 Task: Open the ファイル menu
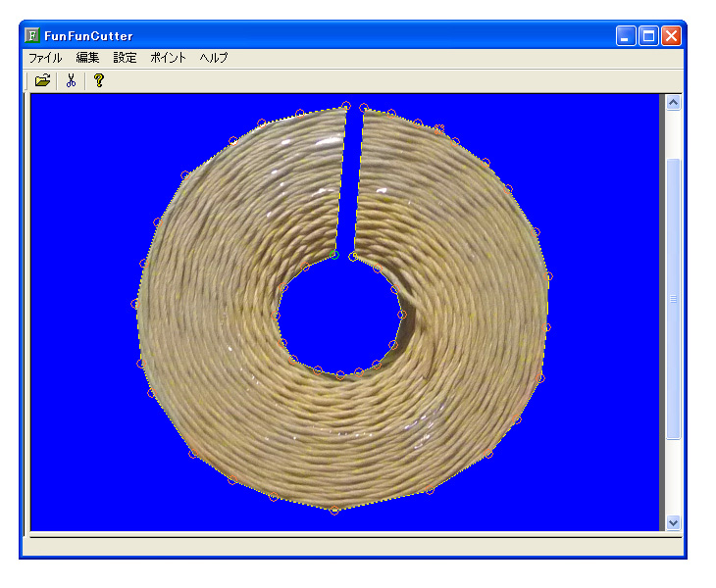click(x=45, y=58)
